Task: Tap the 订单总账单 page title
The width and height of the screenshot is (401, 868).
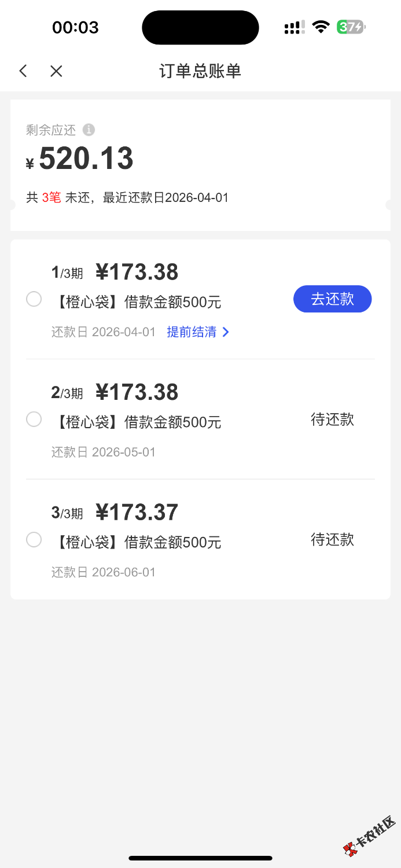Action: tap(200, 71)
